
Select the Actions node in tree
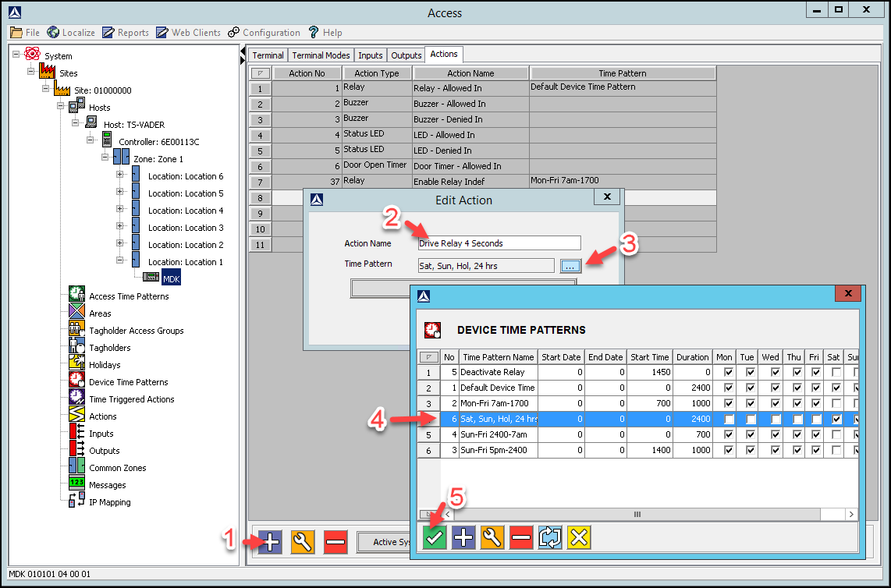pyautogui.click(x=103, y=416)
